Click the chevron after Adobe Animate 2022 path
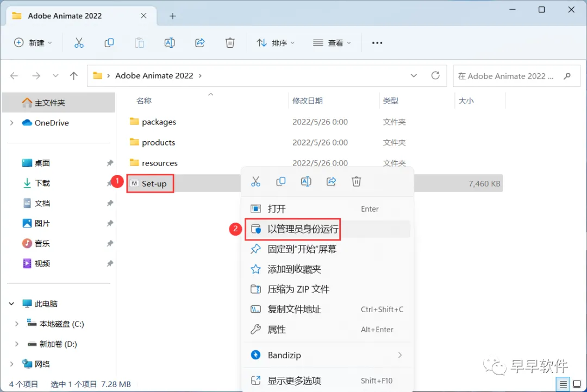587x392 pixels. point(200,76)
